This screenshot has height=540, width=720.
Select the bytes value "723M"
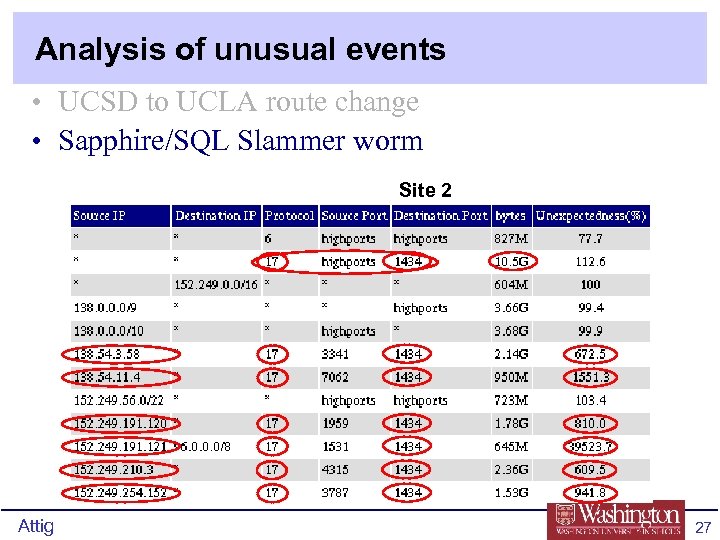point(511,400)
